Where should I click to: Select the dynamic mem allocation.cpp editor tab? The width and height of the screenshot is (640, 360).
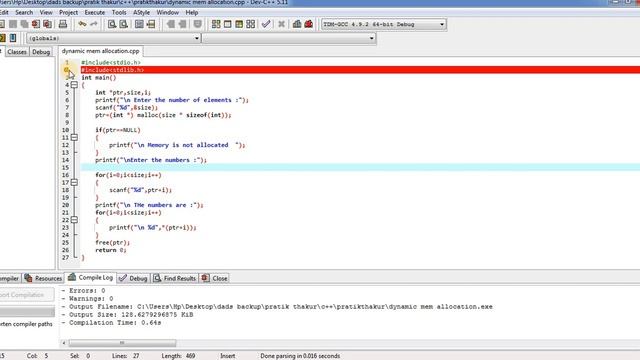pyautogui.click(x=100, y=51)
